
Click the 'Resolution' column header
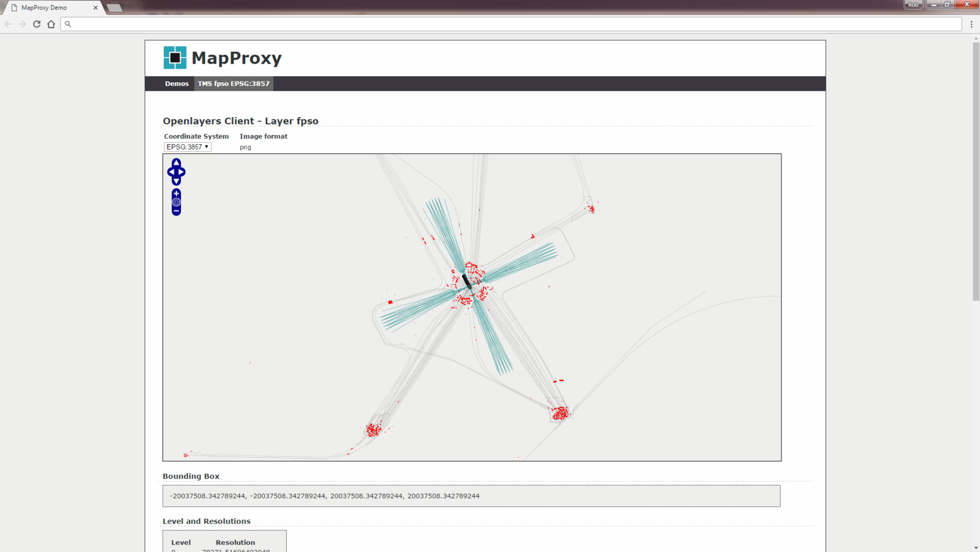pyautogui.click(x=235, y=542)
